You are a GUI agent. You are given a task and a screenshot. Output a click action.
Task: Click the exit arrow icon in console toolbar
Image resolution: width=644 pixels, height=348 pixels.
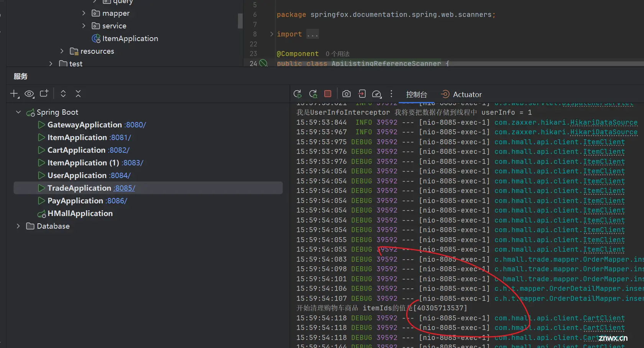(x=362, y=94)
